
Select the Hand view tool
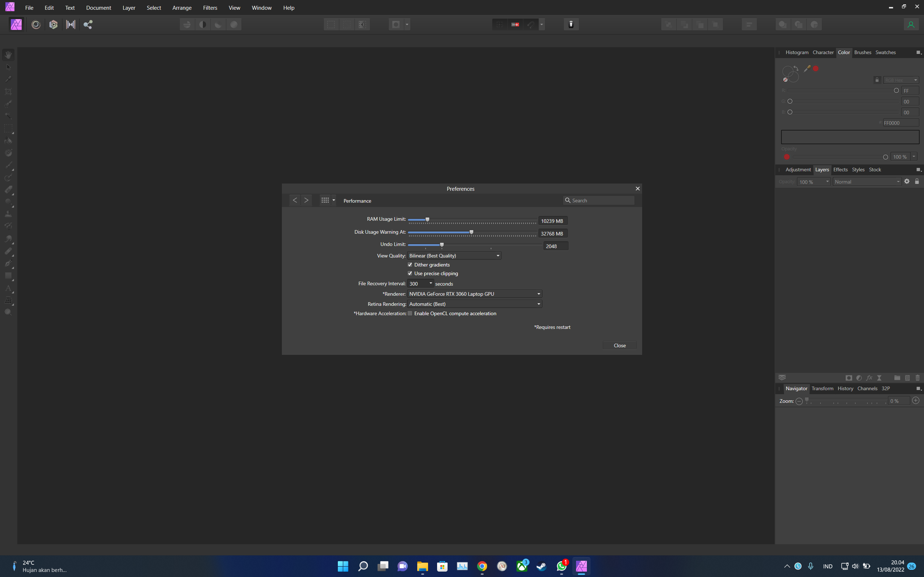8,54
